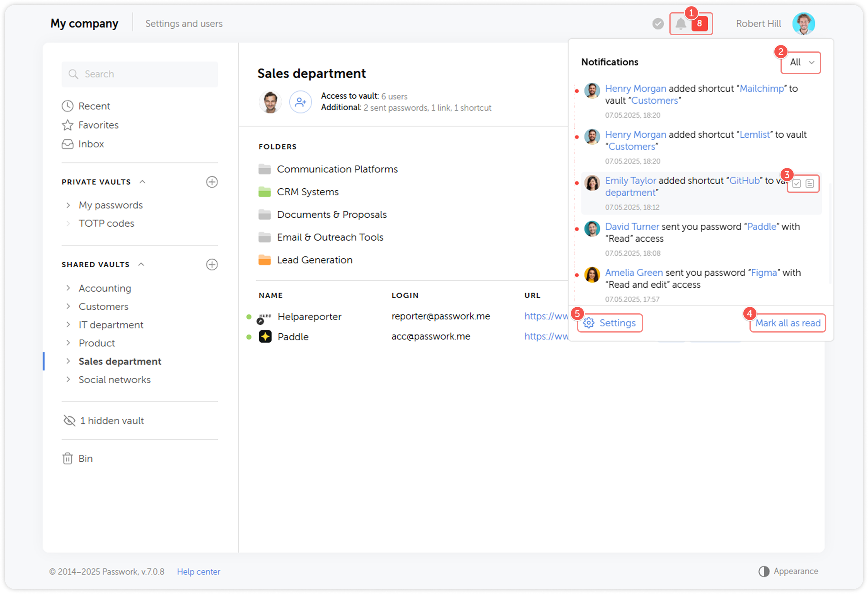Open Settings and users menu
This screenshot has height=594, width=868.
coord(184,24)
